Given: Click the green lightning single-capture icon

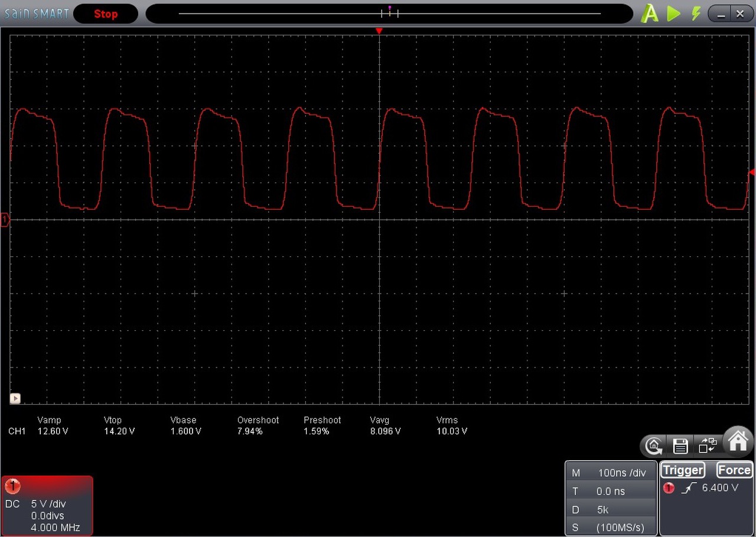Looking at the screenshot, I should click(696, 13).
